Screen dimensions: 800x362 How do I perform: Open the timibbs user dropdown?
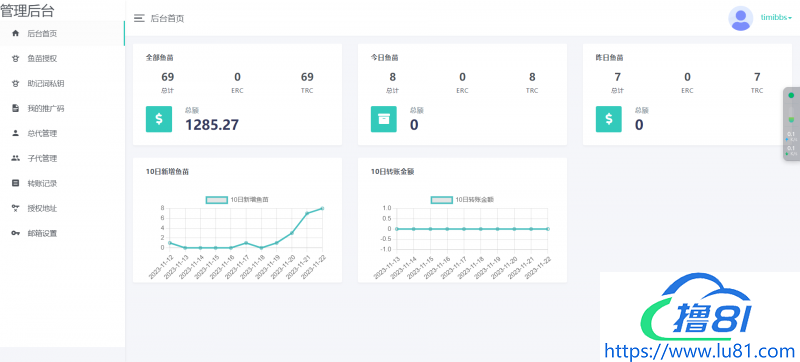pos(776,18)
